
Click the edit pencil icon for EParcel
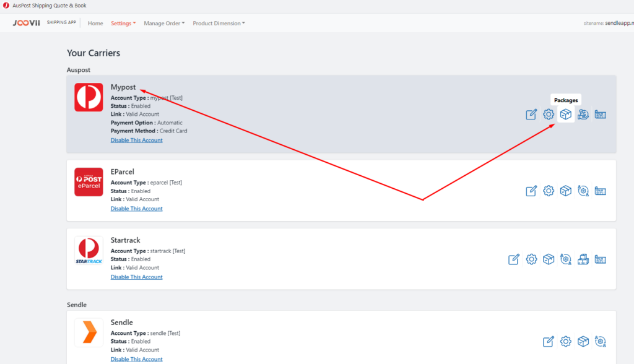pos(531,191)
